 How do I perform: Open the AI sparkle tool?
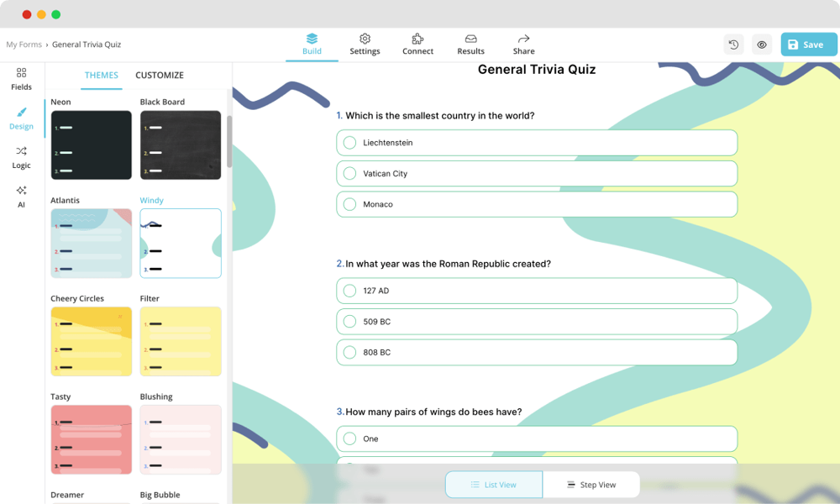coord(21,191)
